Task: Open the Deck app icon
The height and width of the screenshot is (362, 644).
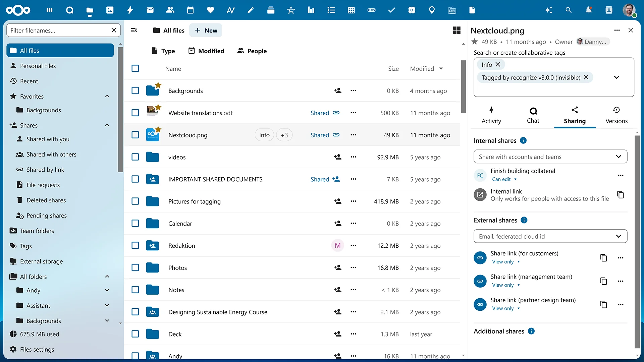Action: (x=271, y=10)
